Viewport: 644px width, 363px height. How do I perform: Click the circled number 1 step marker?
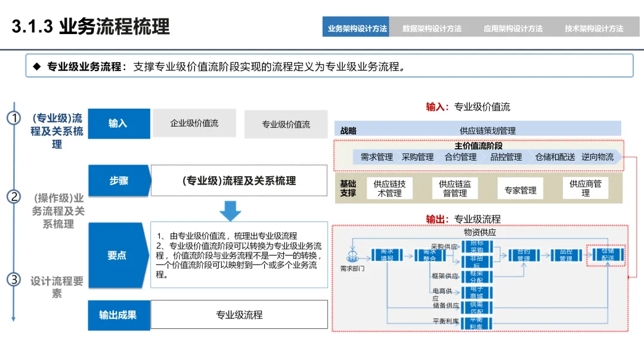point(14,118)
